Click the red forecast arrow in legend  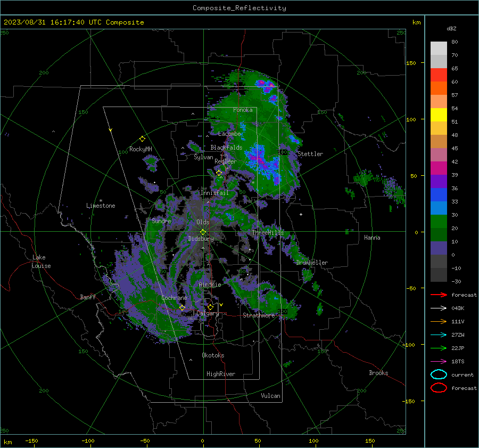(439, 295)
